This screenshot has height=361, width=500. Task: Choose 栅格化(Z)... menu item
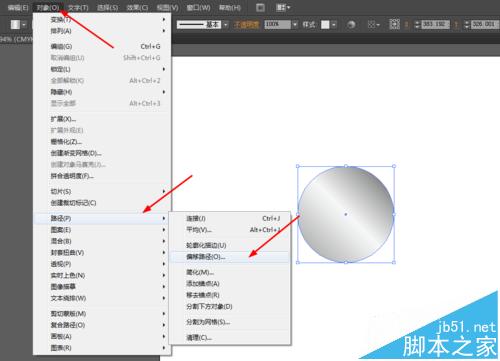[x=102, y=141]
